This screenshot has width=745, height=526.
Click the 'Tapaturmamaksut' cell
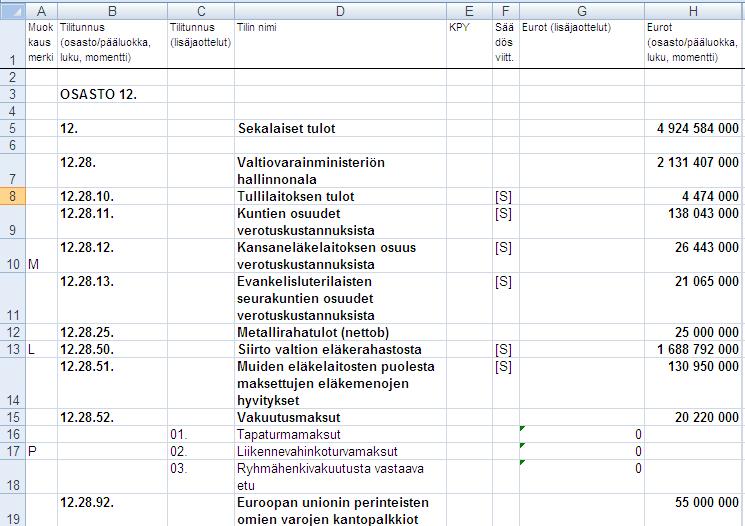click(x=340, y=434)
